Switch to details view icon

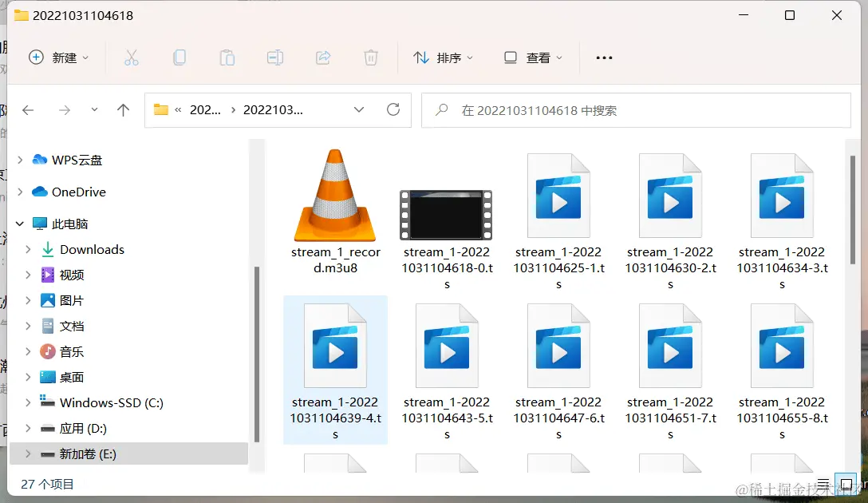click(x=823, y=484)
